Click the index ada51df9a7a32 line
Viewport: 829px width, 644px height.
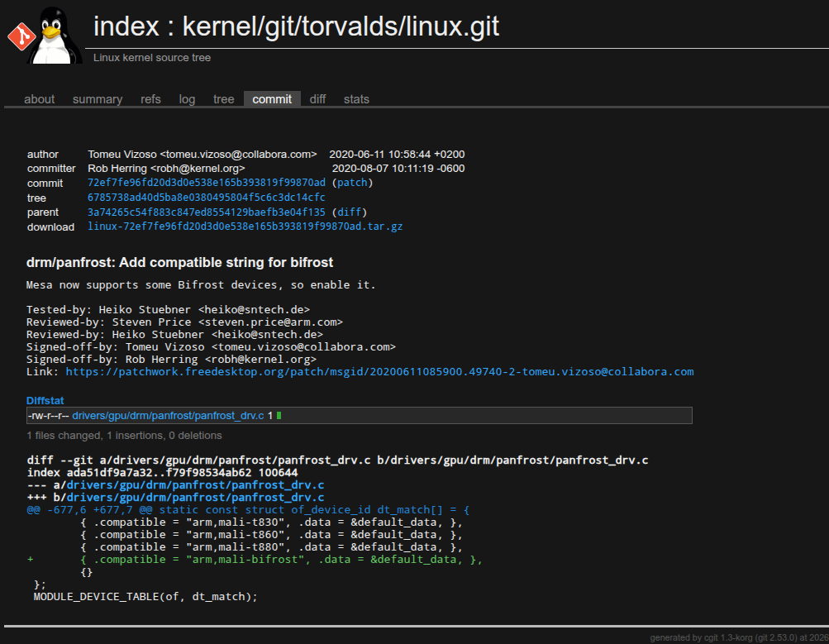162,473
